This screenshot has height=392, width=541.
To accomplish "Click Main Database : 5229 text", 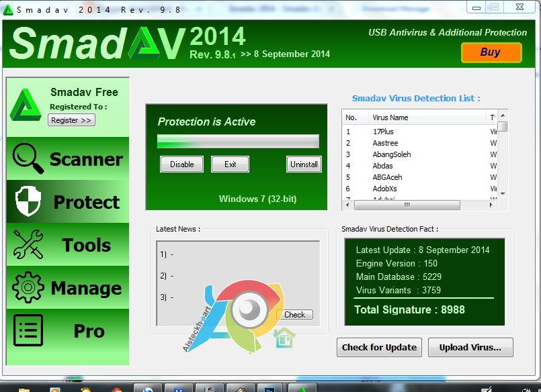I will click(x=399, y=277).
